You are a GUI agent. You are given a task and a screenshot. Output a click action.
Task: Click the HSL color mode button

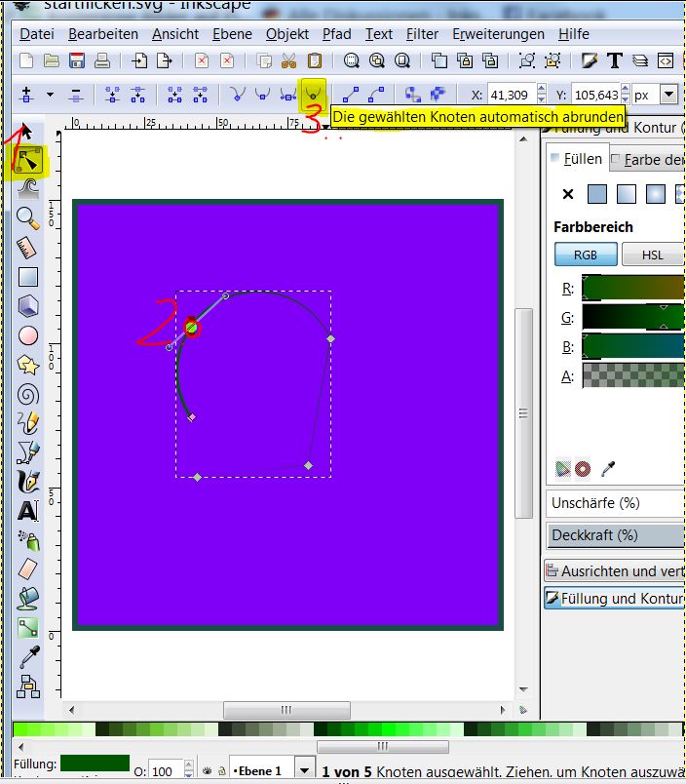653,255
